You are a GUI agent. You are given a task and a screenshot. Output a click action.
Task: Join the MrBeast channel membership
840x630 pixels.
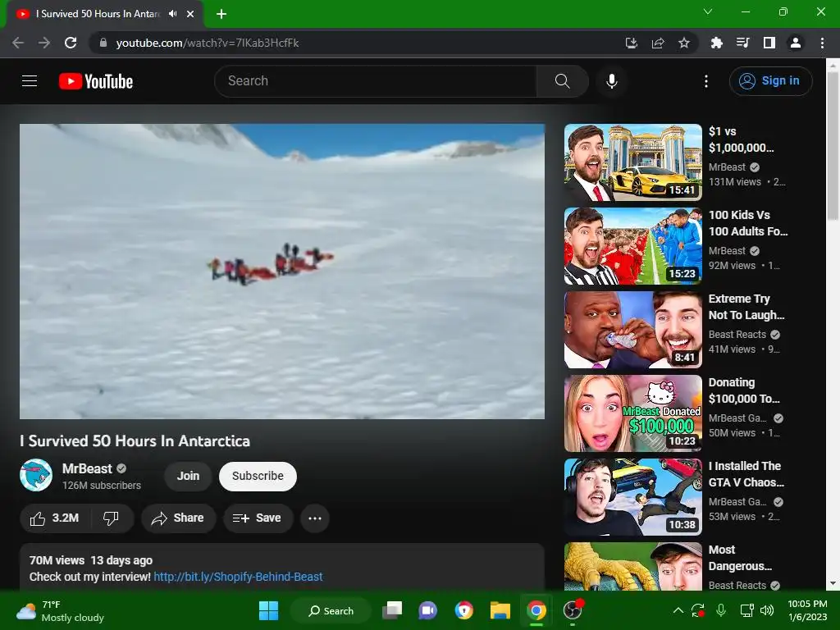(x=188, y=476)
